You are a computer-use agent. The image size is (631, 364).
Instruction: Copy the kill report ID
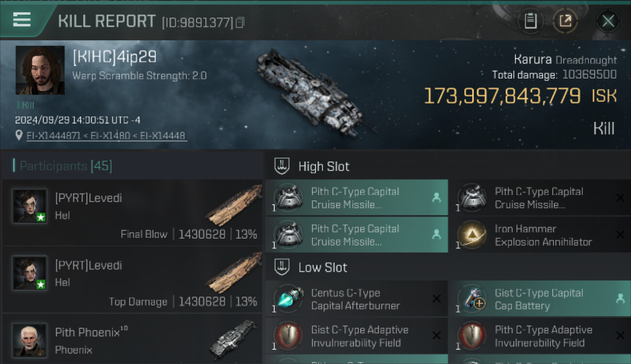(240, 22)
